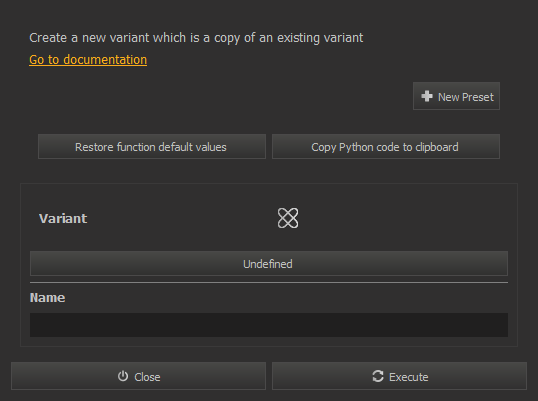Open the Undefined variant selector
The width and height of the screenshot is (538, 401).
point(269,263)
